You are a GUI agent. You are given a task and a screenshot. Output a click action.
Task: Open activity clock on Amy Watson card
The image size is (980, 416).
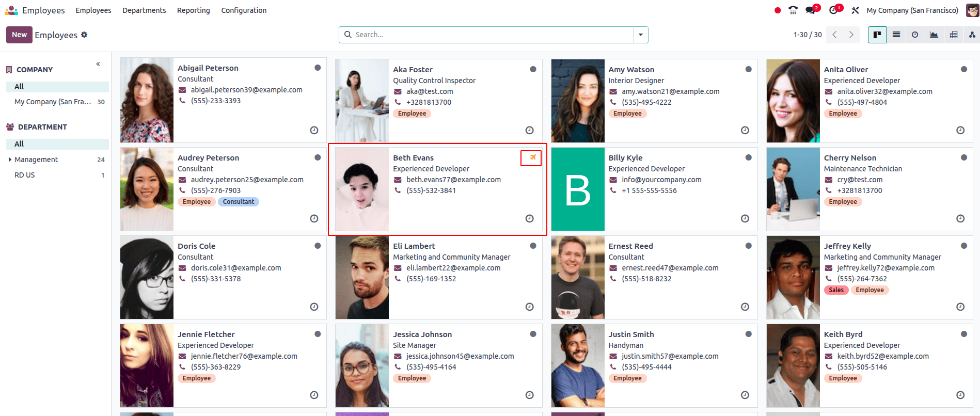pos(745,130)
